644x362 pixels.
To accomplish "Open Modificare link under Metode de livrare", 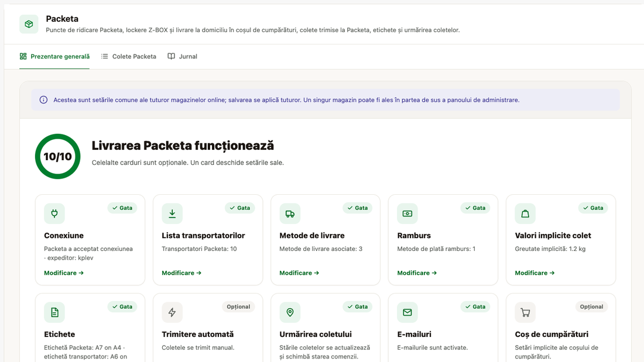I will [299, 273].
